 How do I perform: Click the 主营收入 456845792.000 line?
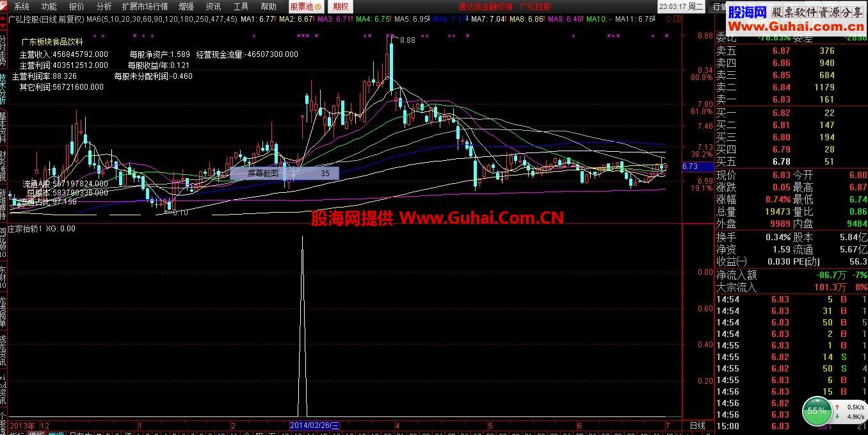(x=64, y=54)
